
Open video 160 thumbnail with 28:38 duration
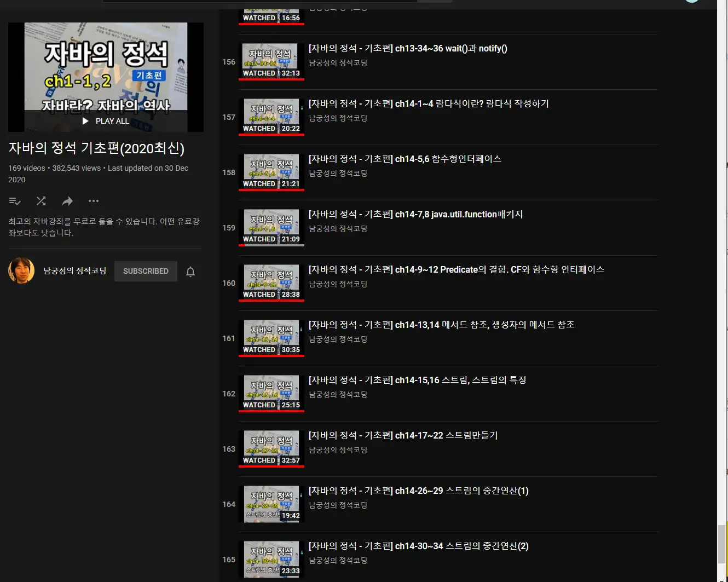[x=271, y=283]
